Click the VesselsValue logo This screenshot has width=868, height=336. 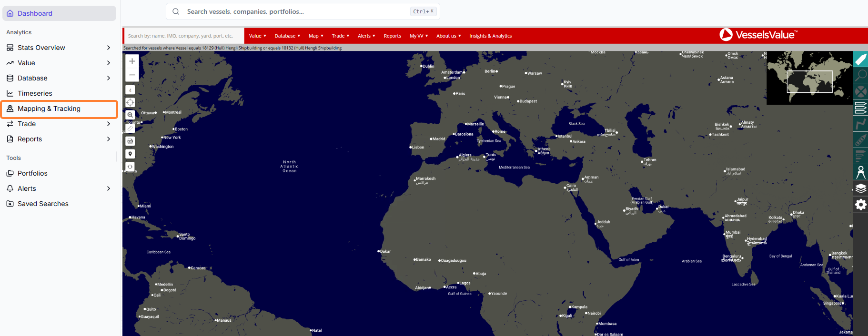tap(758, 35)
